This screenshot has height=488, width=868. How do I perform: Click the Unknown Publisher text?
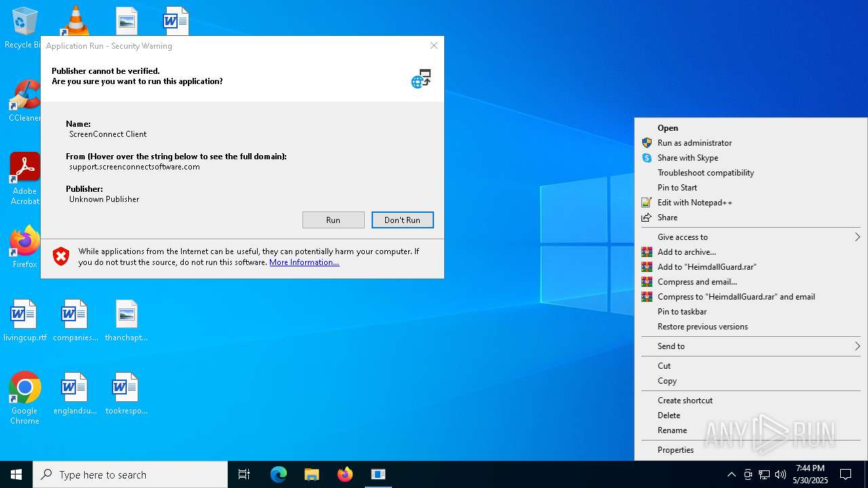pyautogui.click(x=104, y=199)
